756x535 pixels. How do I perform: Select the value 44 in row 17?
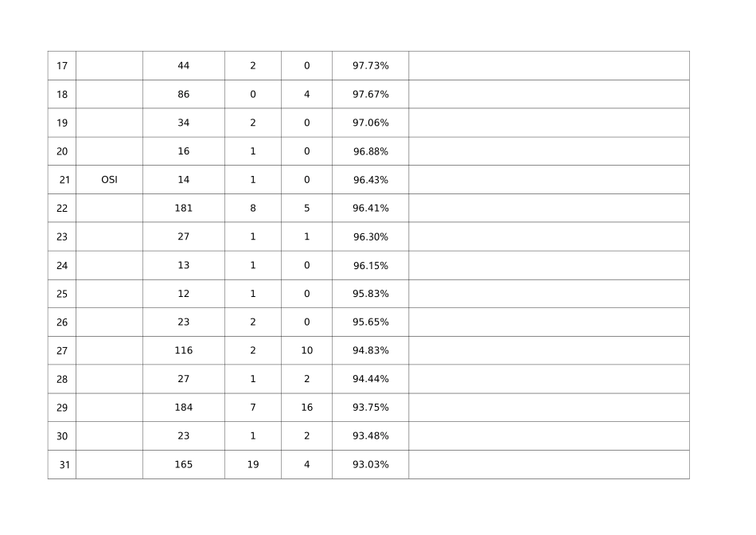[x=183, y=66]
